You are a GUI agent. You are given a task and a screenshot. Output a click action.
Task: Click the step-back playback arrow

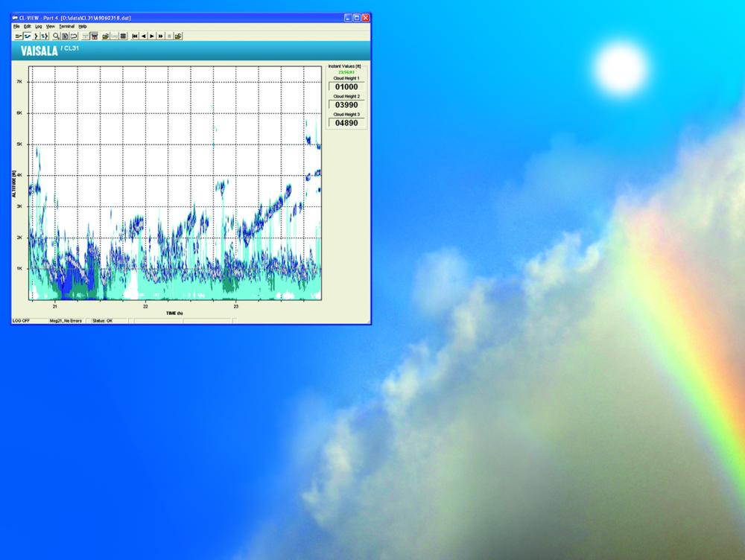[x=144, y=36]
